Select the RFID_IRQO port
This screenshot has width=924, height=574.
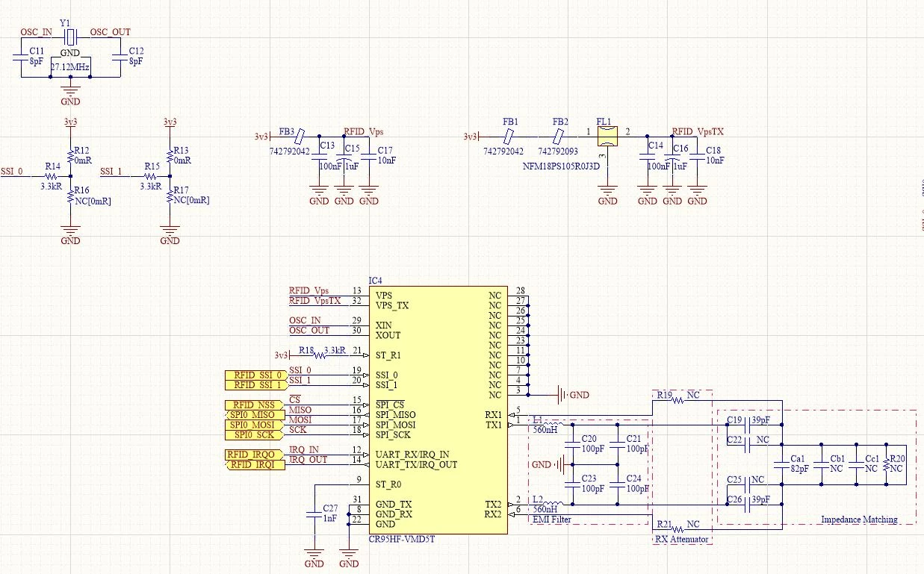(255, 455)
